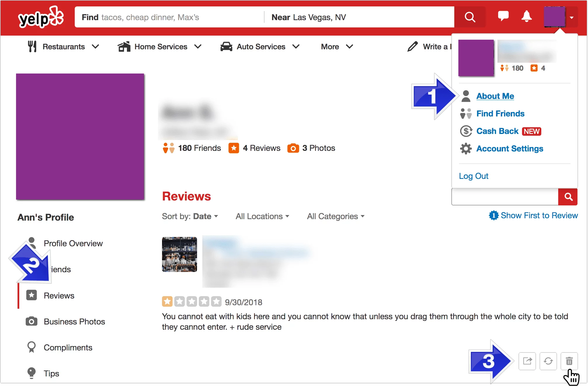
Task: Open All Categories filter dropdown
Action: (x=336, y=216)
